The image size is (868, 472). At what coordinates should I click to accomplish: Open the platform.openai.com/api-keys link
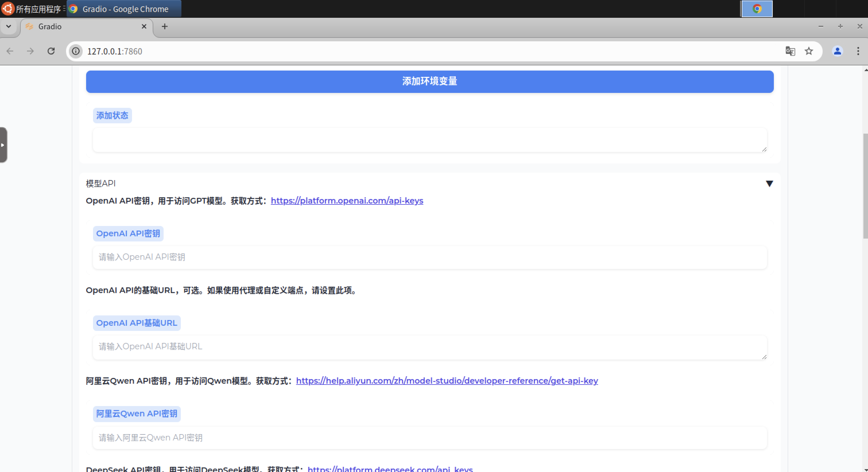point(347,201)
